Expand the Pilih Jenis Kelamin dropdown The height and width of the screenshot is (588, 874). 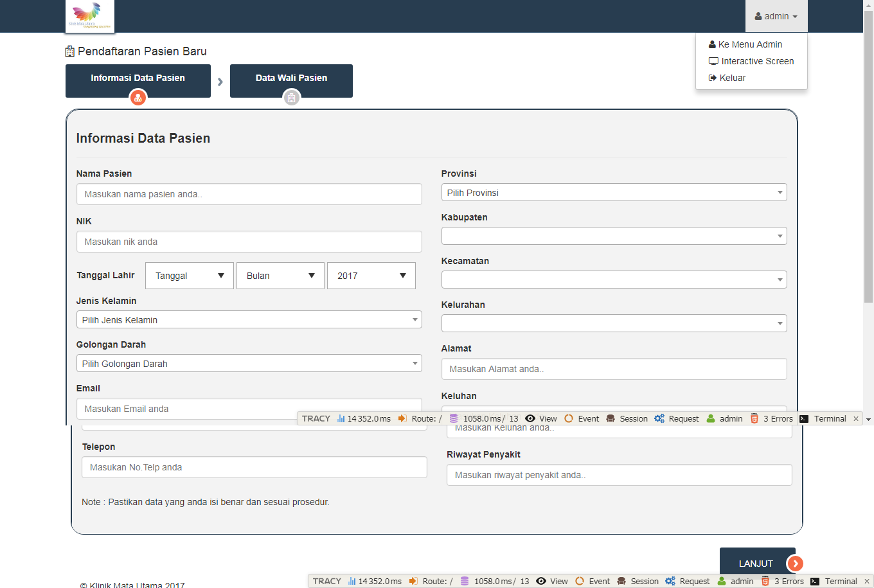coord(249,320)
